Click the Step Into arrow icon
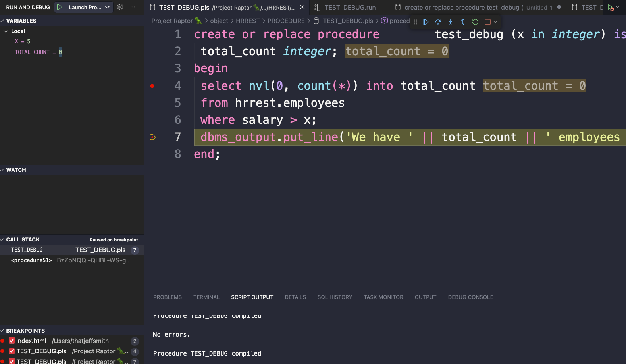The image size is (626, 364). 450,22
